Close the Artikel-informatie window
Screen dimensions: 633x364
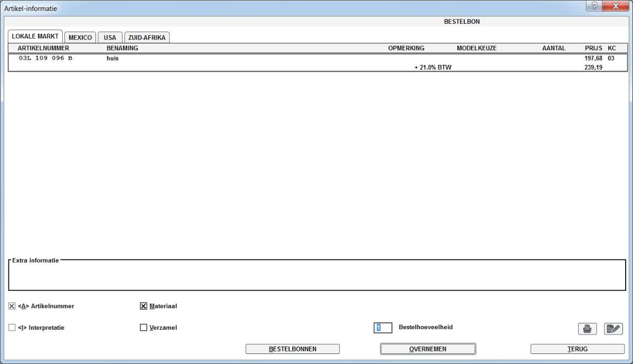point(616,6)
